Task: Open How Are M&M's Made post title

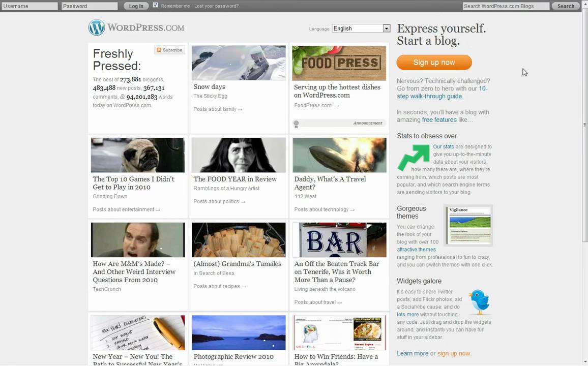Action: (x=134, y=271)
